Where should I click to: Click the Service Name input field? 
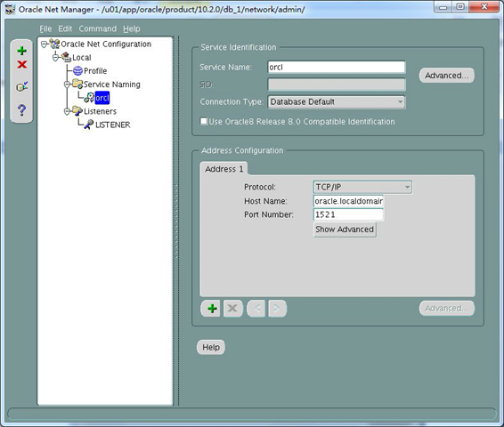point(337,67)
